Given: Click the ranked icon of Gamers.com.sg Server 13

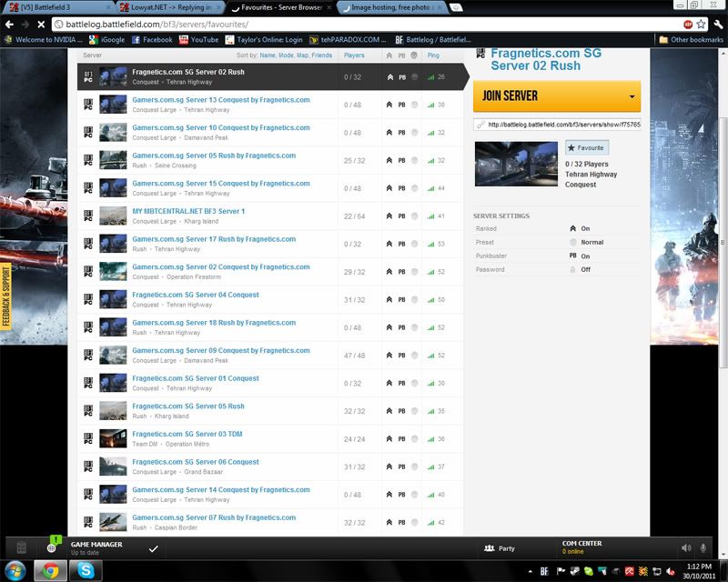Looking at the screenshot, I should pyautogui.click(x=389, y=105).
